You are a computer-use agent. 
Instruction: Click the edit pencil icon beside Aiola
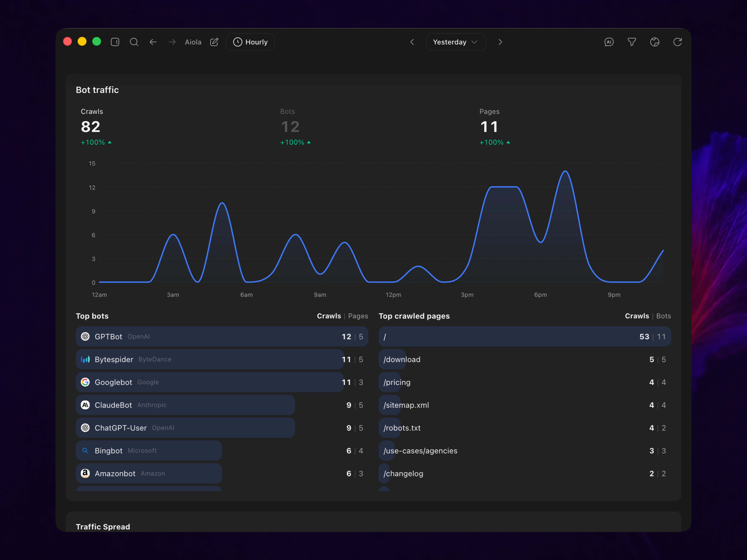[x=214, y=42]
